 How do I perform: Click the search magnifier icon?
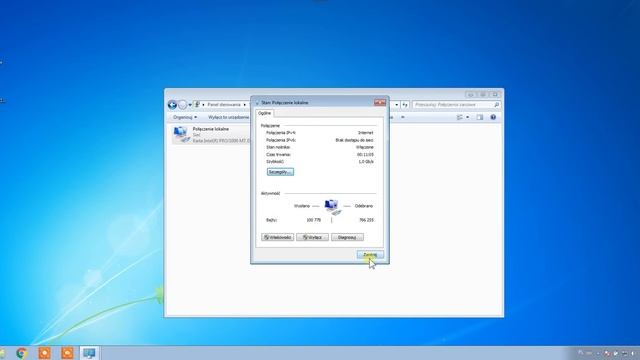tap(496, 105)
